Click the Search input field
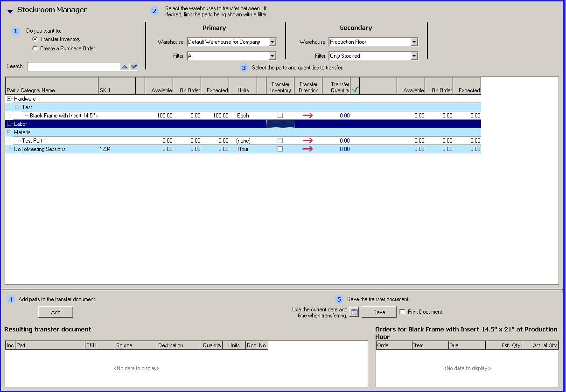 pyautogui.click(x=73, y=67)
